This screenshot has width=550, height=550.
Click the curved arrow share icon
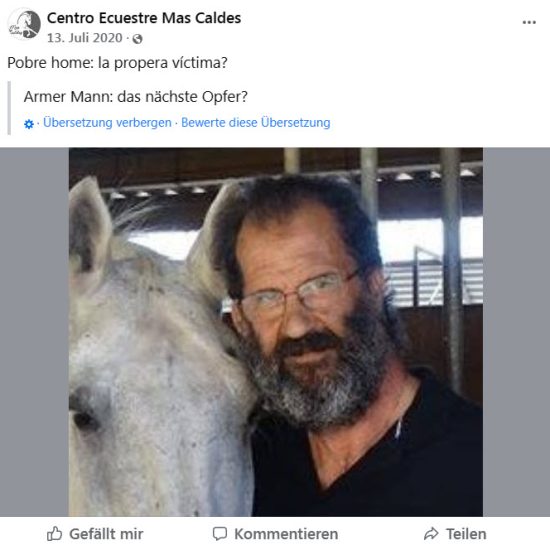click(431, 534)
